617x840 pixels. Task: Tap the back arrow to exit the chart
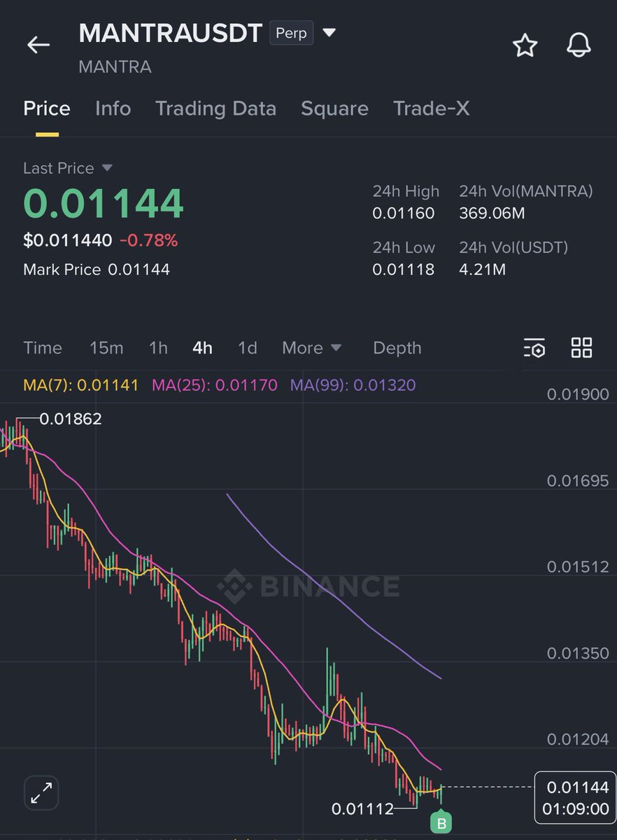(38, 44)
